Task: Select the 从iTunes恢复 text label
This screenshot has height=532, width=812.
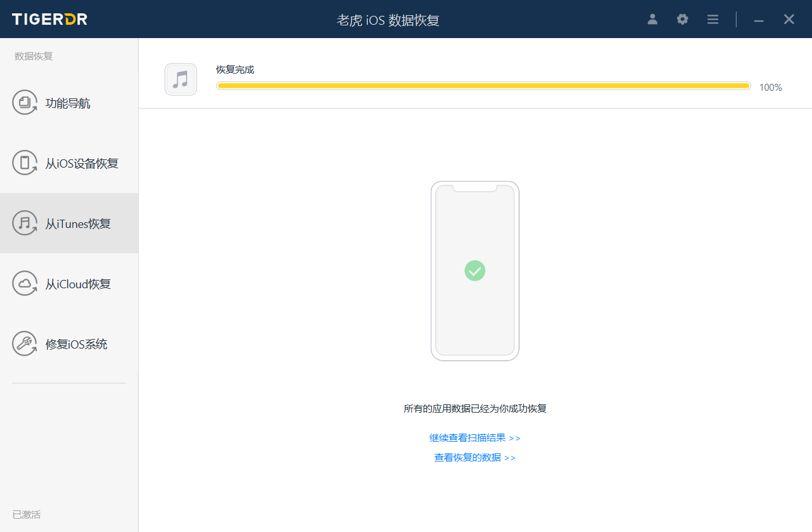Action: [x=78, y=223]
